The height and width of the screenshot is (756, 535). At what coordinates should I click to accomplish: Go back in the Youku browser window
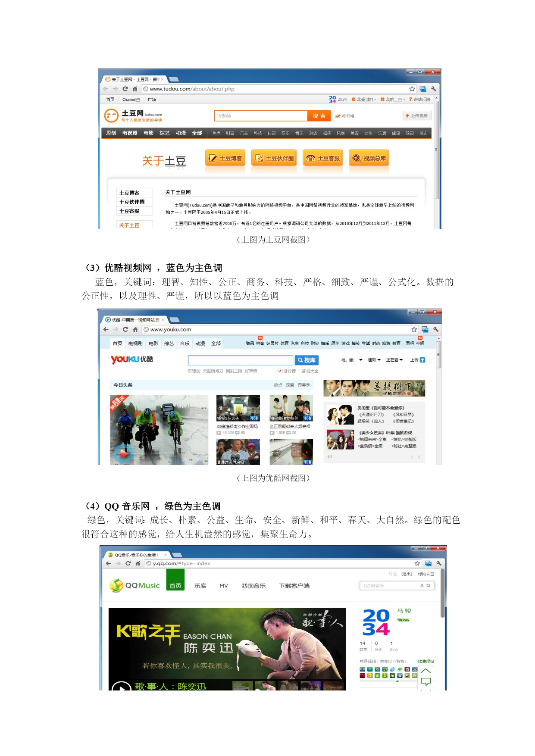pos(106,329)
